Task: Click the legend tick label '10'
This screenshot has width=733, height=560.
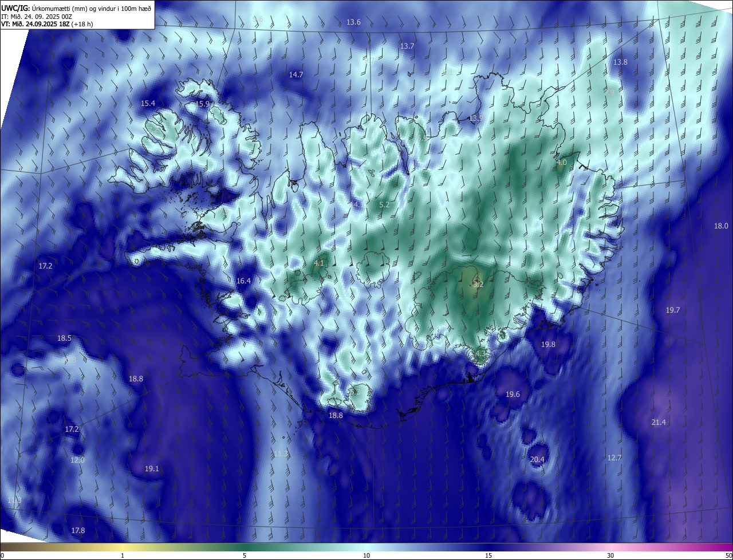Action: [x=366, y=555]
